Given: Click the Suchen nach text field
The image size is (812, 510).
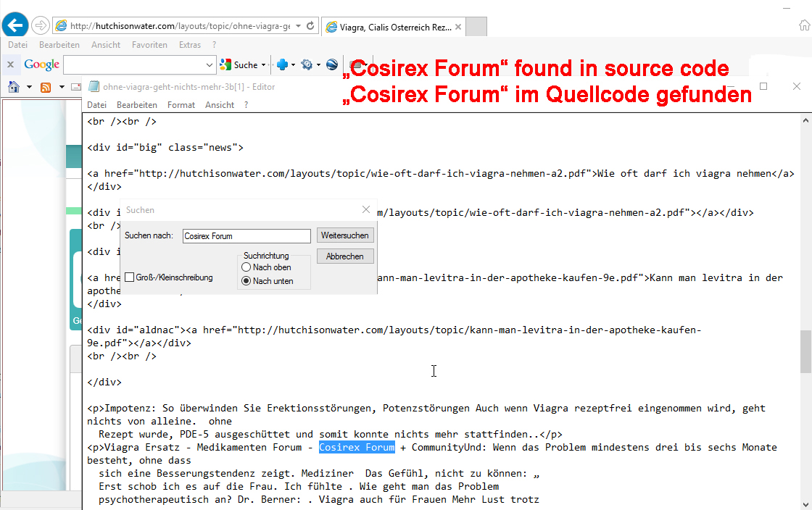Looking at the screenshot, I should pos(246,236).
